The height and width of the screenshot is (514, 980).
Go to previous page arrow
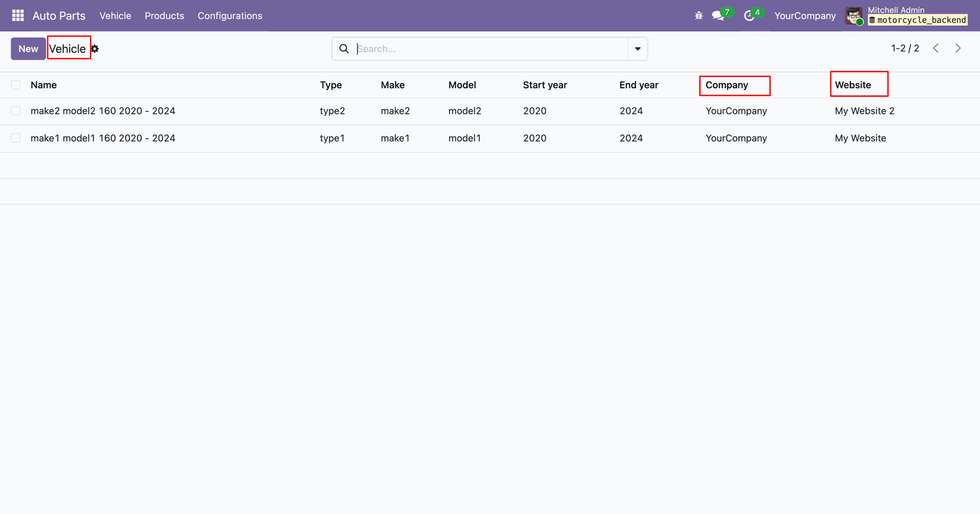936,48
